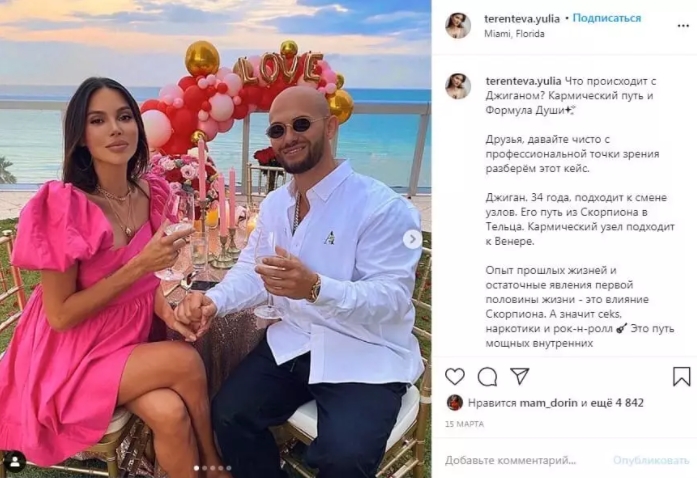Viewport: 697px width, 478px height.
Task: Focus the Добавьте комментарий input field
Action: [x=525, y=460]
